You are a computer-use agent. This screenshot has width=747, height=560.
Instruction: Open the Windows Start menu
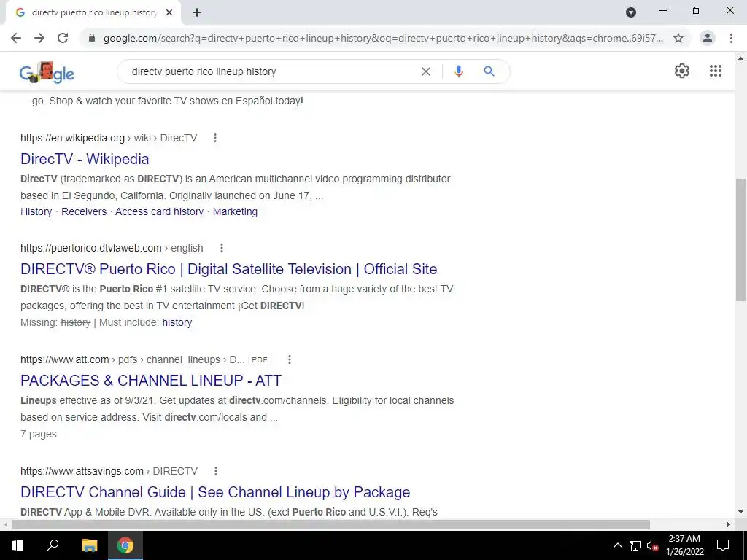tap(18, 545)
